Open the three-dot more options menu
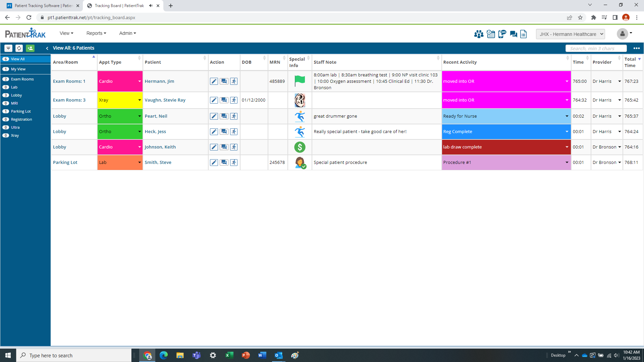 tap(636, 48)
